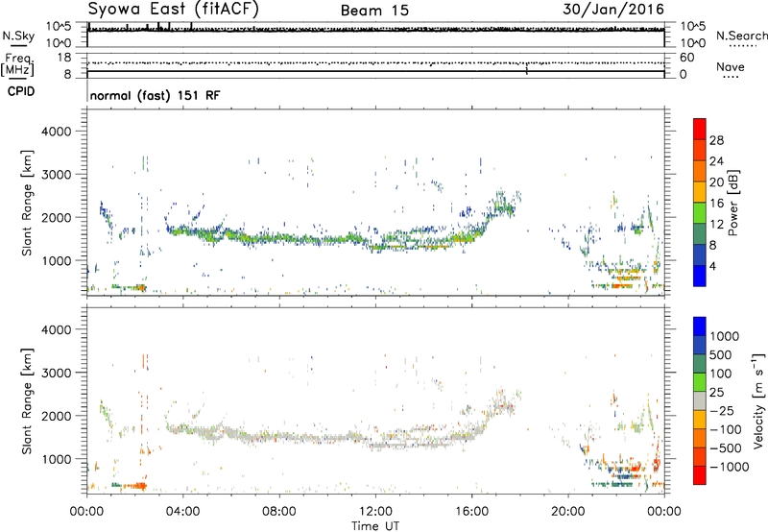768x532 pixels.
Task: Click the 'CPID' label
Action: tap(21, 91)
